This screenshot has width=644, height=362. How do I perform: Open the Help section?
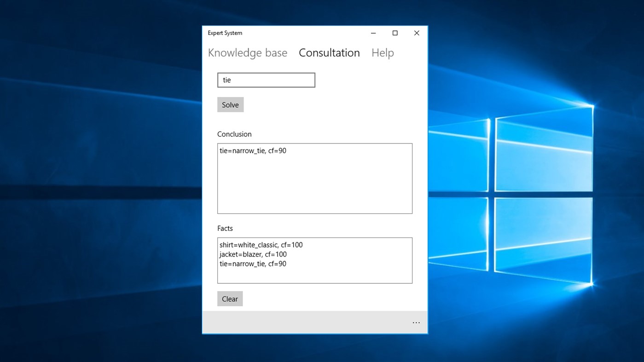pyautogui.click(x=383, y=52)
